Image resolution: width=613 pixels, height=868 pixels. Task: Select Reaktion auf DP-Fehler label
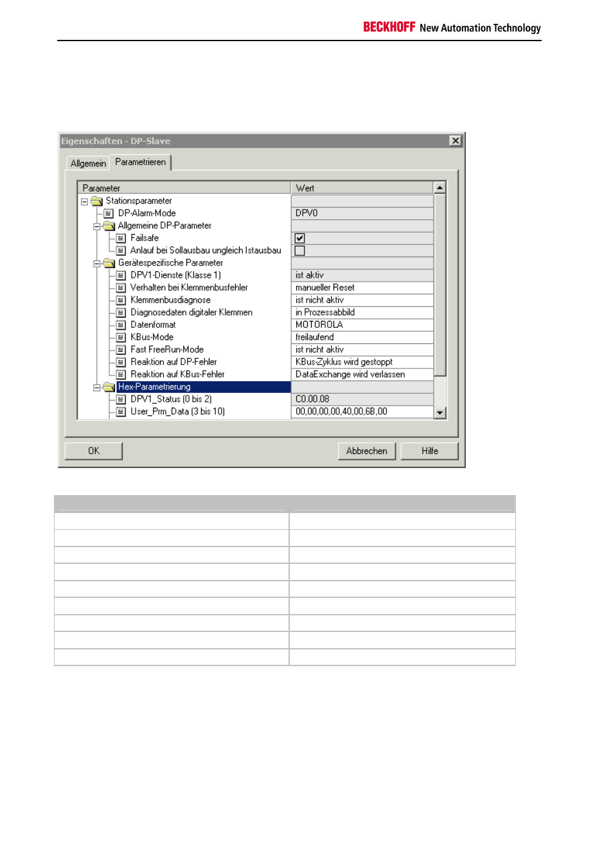pyautogui.click(x=173, y=362)
